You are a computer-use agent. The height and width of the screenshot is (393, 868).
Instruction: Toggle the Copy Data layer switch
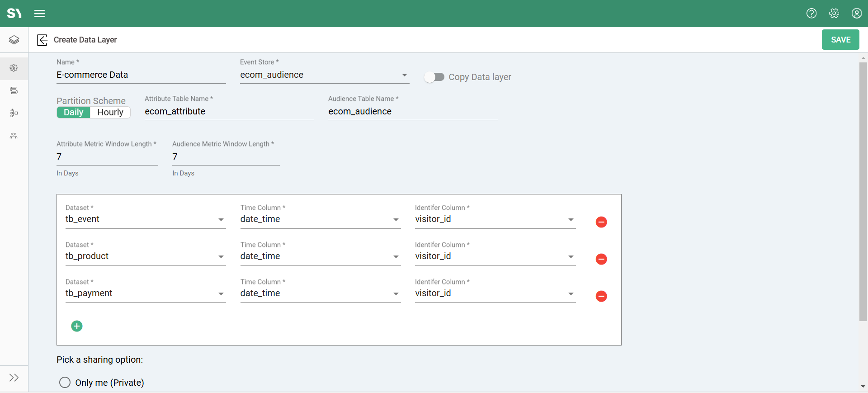(x=434, y=77)
